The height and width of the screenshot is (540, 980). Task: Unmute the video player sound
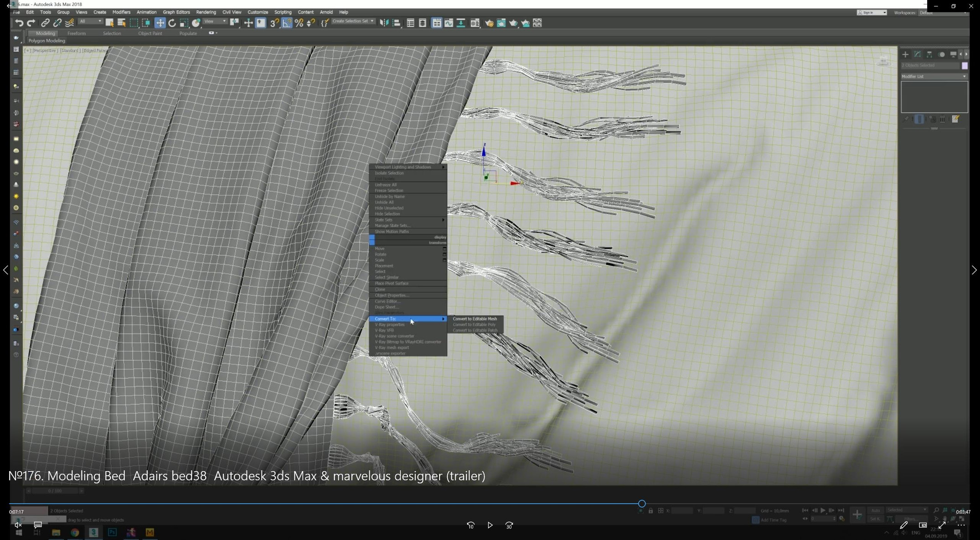click(x=18, y=525)
